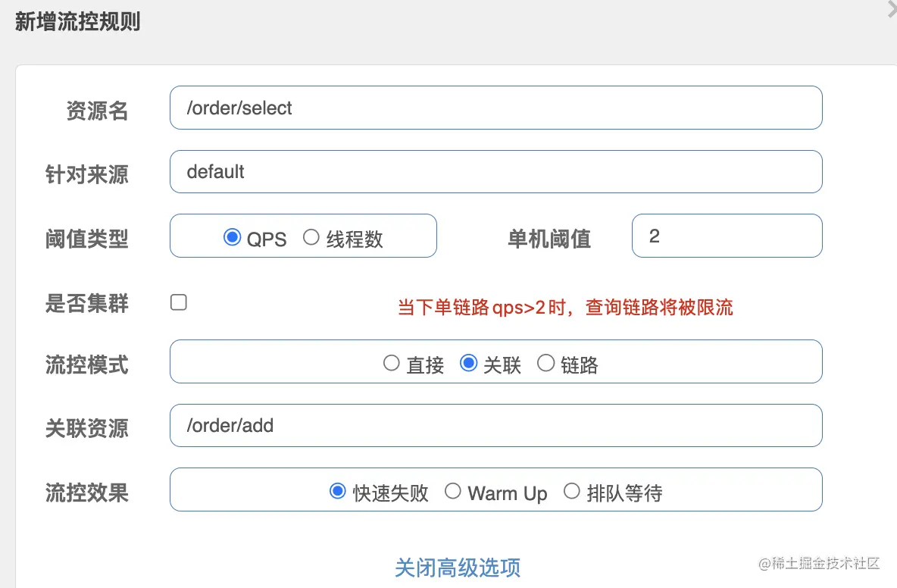Viewport: 897px width, 588px height.
Task: Select 直接 flow control mode
Action: pyautogui.click(x=392, y=364)
